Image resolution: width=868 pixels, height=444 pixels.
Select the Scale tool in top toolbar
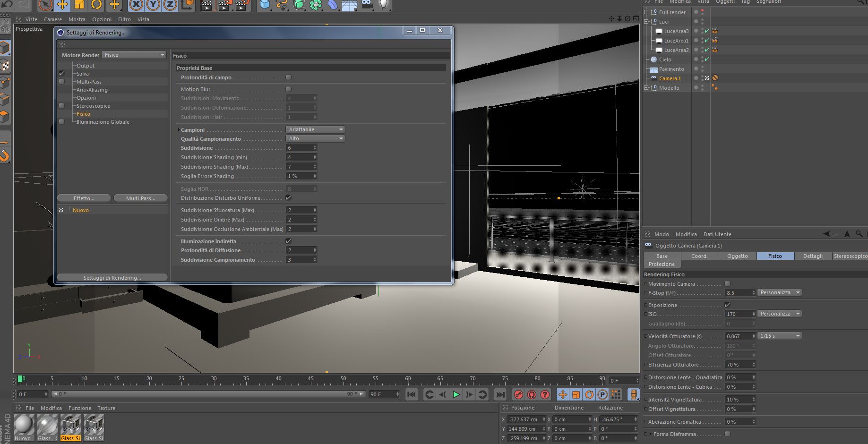pos(79,5)
